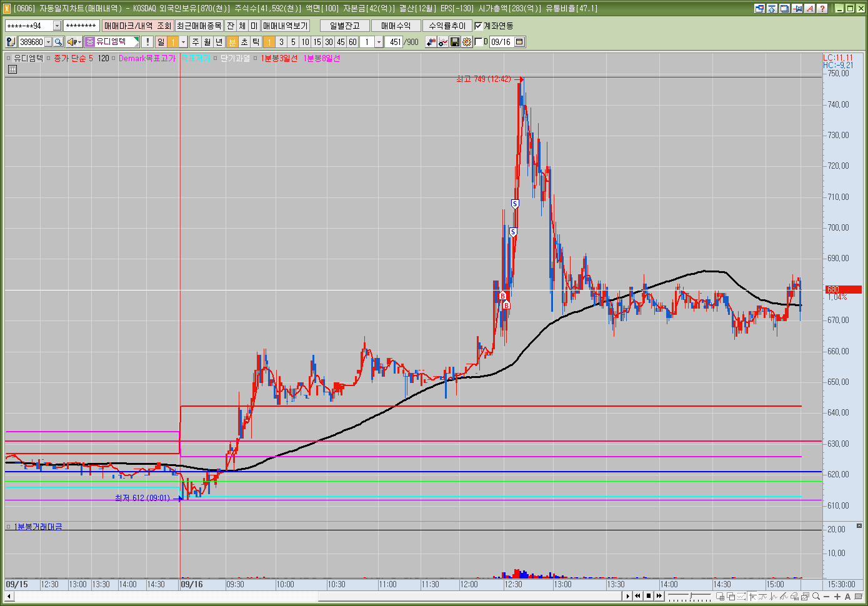
Task: Click the 최근매매종목 tab
Action: 199,26
